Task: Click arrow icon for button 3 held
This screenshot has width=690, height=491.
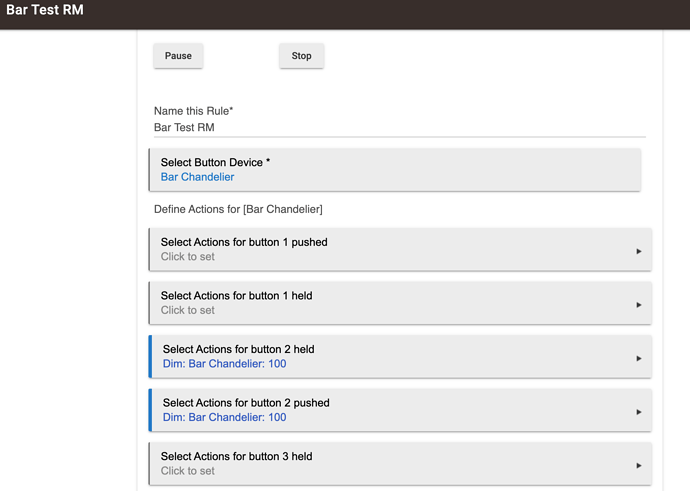Action: [x=639, y=465]
